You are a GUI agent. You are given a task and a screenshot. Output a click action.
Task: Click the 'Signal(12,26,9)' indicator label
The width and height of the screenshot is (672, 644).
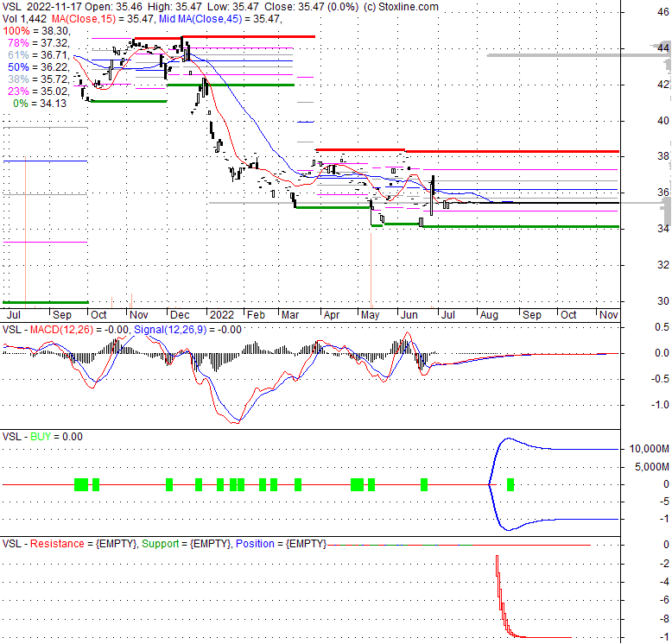(170, 330)
